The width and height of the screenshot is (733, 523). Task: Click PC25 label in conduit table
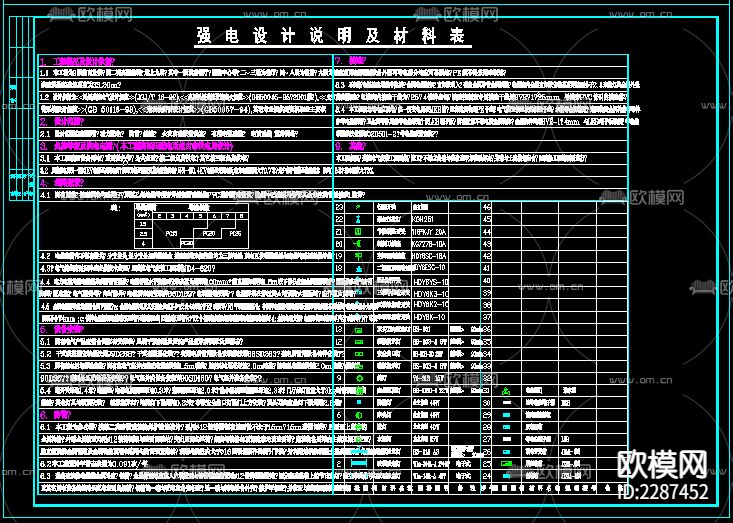(x=235, y=233)
